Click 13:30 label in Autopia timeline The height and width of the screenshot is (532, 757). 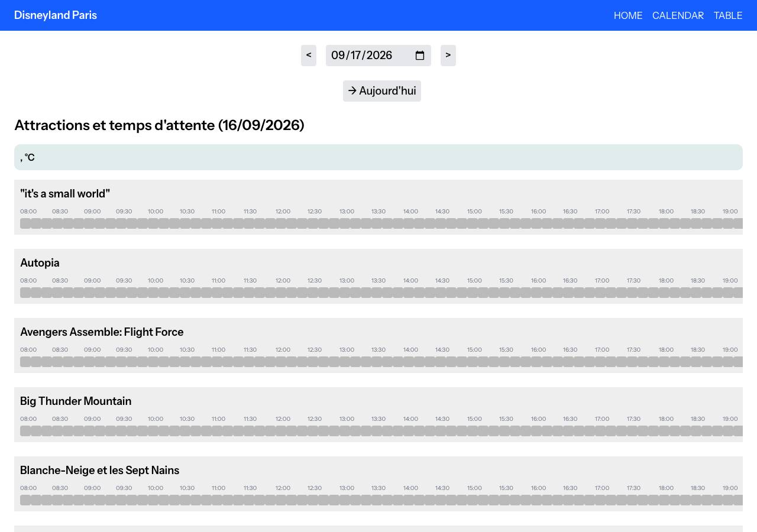click(378, 281)
